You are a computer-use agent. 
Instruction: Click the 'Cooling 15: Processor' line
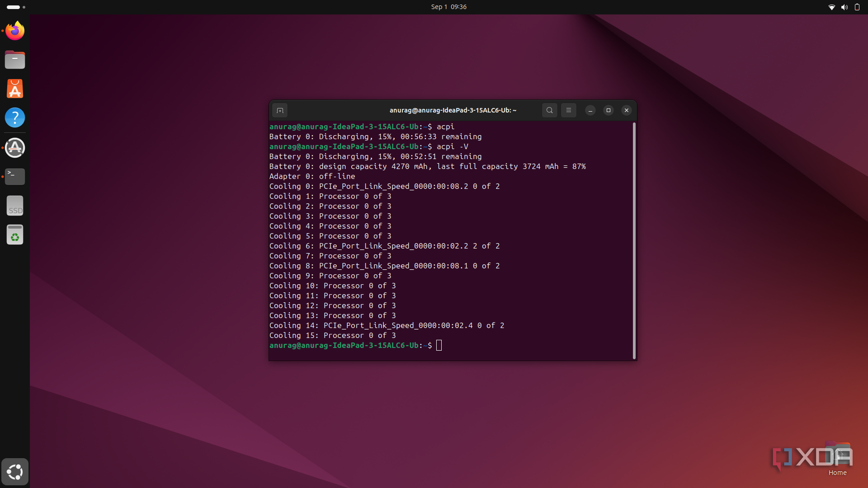pos(332,335)
